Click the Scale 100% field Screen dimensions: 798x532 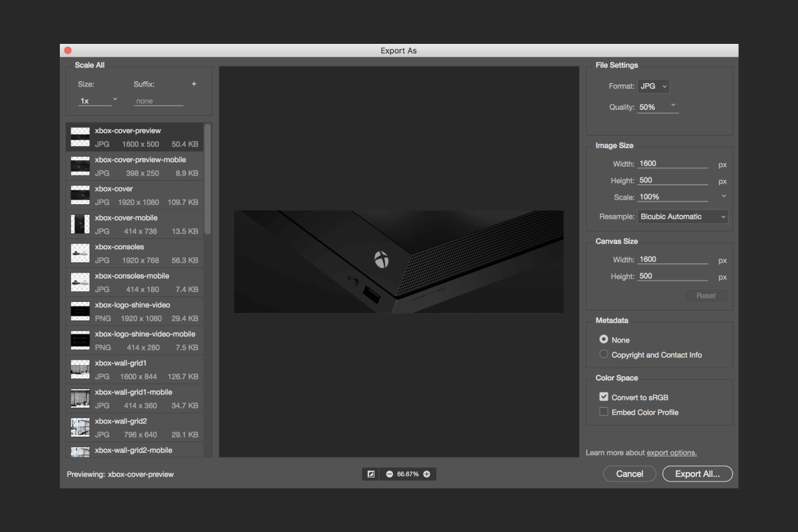pos(672,197)
